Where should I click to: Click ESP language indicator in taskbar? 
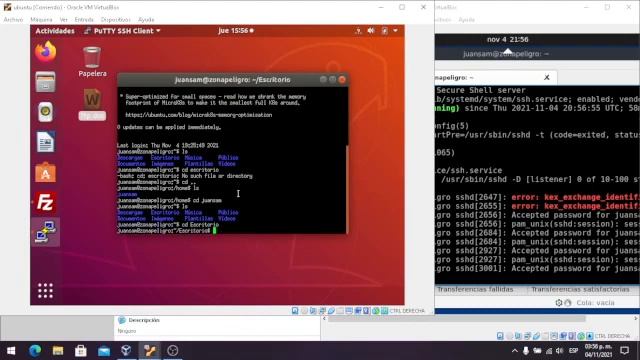pos(573,351)
